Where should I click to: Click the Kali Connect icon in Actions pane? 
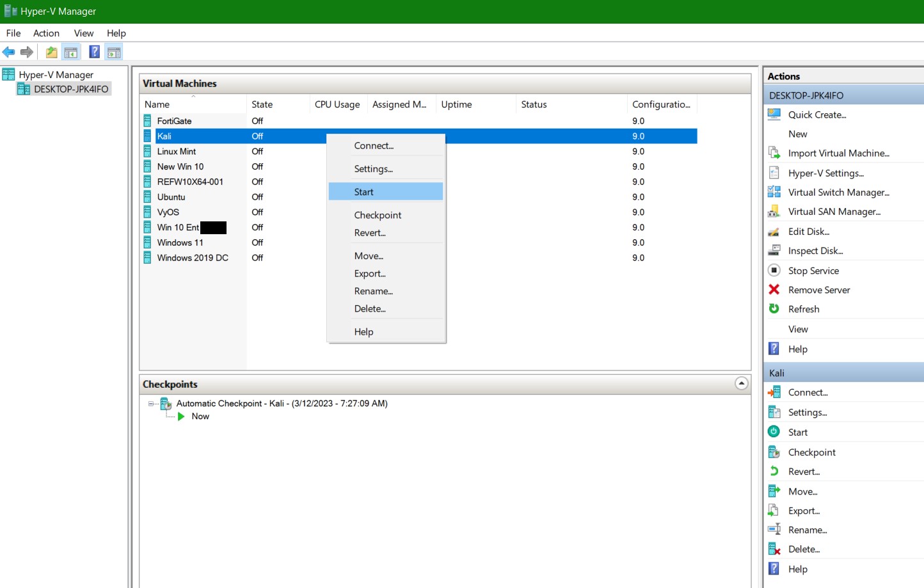pyautogui.click(x=774, y=392)
